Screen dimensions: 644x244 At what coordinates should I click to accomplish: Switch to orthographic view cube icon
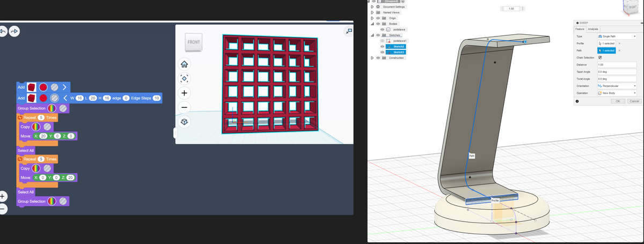[184, 122]
